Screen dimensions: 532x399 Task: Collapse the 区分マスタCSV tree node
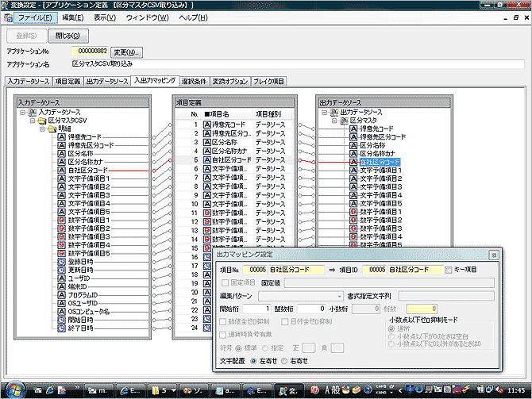click(33, 121)
